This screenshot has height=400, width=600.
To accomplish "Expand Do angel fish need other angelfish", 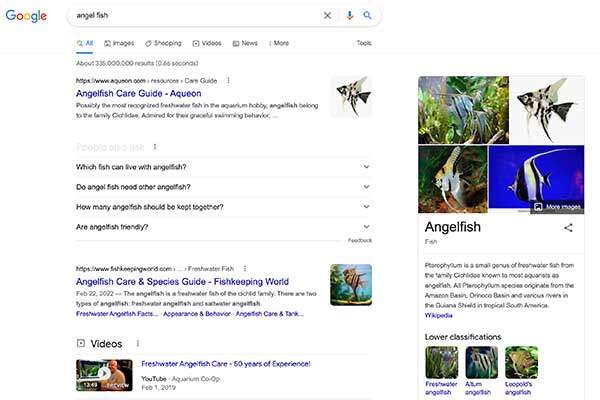I will (x=224, y=187).
